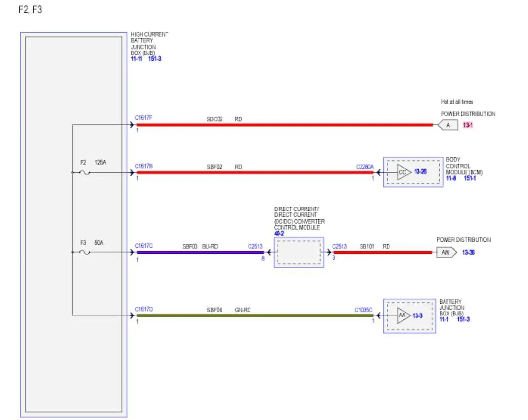The image size is (528, 420).
Task: Select connector label C2280A
Action: 364,167
